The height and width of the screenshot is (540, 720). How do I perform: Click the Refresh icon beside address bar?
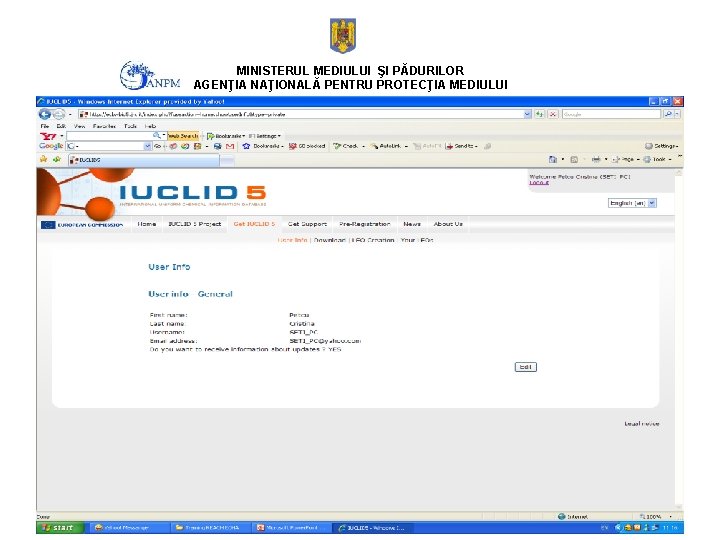[x=539, y=114]
